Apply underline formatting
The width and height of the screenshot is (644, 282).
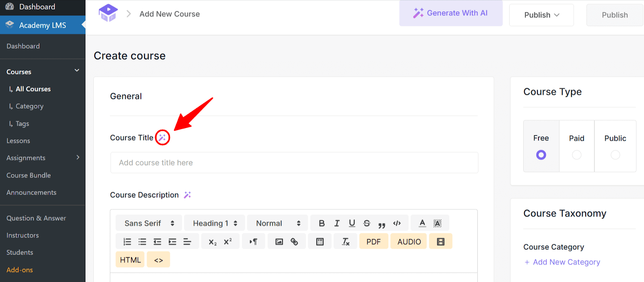coord(352,223)
